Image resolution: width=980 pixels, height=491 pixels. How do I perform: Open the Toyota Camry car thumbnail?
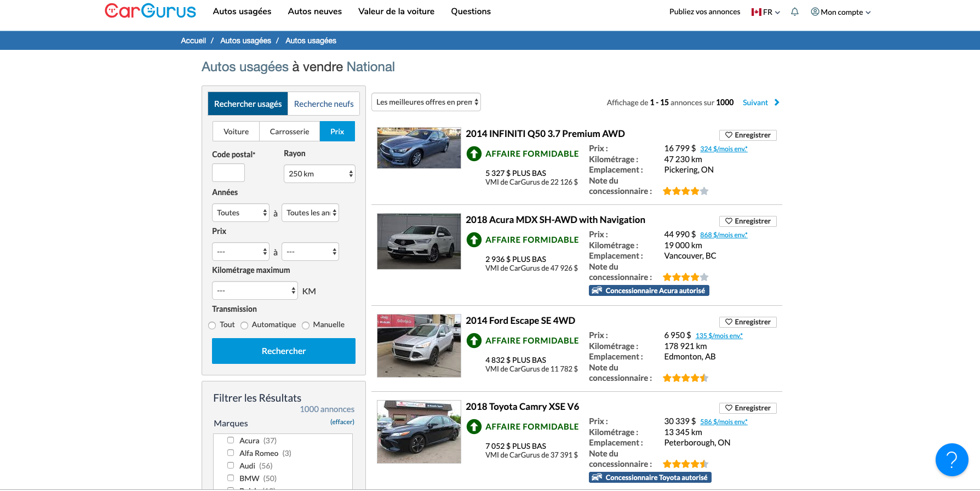point(419,432)
